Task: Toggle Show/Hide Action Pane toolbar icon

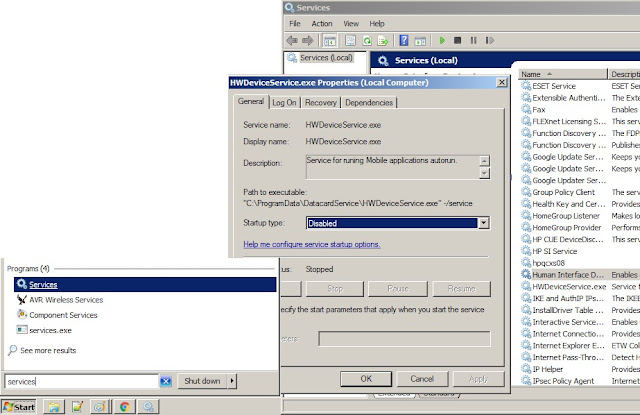Action: tap(420, 40)
